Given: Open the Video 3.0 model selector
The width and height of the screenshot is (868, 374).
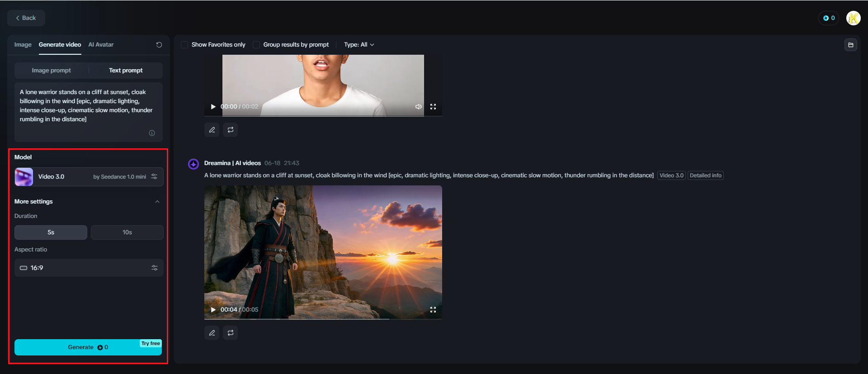Looking at the screenshot, I should (89, 177).
